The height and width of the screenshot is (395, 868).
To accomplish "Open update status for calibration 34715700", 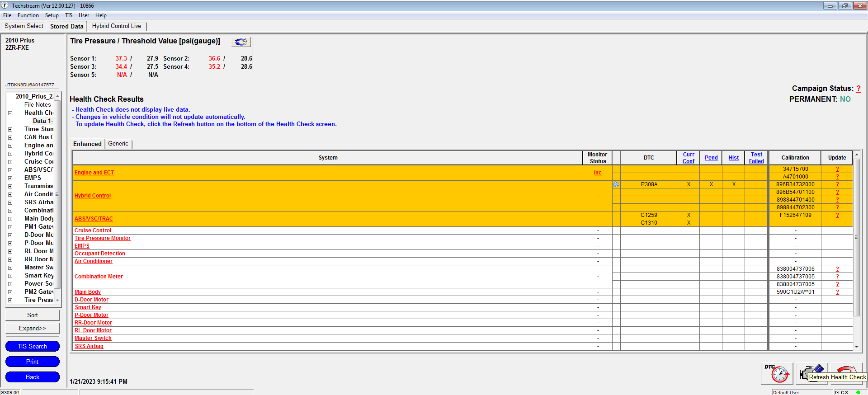I will coord(837,169).
